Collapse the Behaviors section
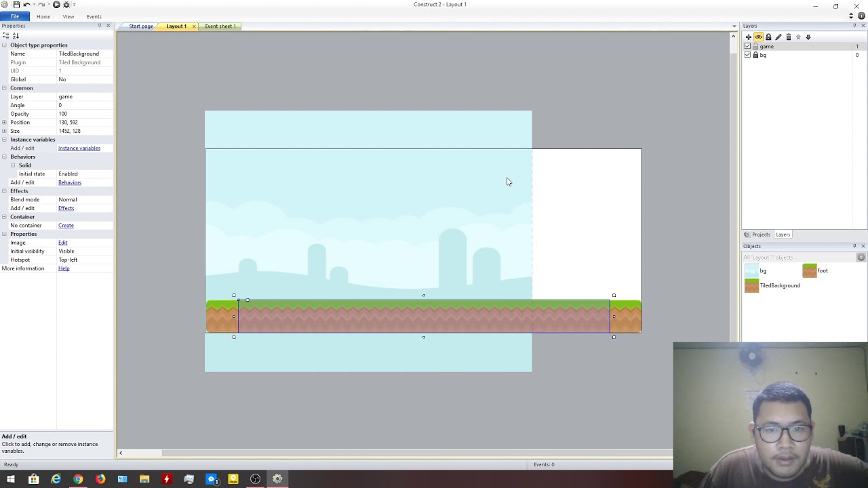This screenshot has height=488, width=868. 4,157
